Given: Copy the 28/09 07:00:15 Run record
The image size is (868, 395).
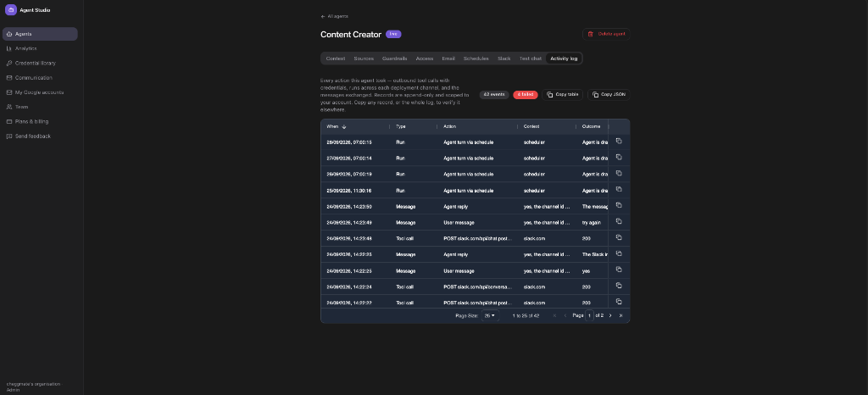Looking at the screenshot, I should click(x=619, y=141).
